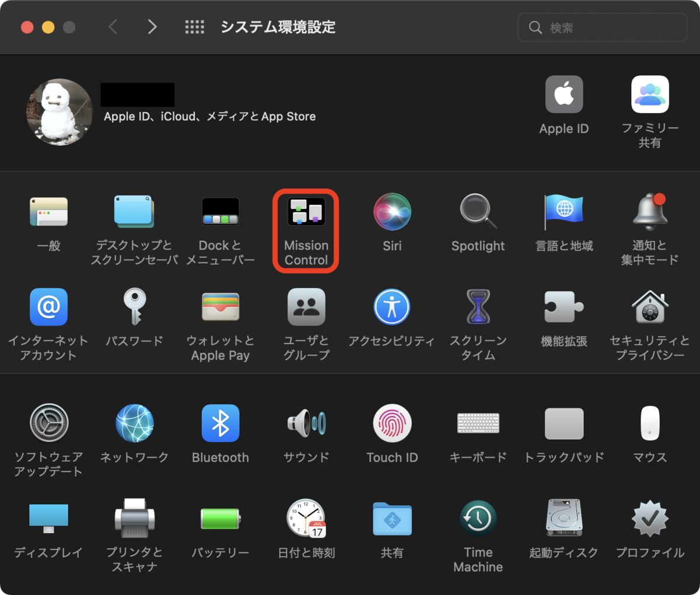Open ユーザとグループ preferences
Screen dimensions: 700x595
[306, 307]
